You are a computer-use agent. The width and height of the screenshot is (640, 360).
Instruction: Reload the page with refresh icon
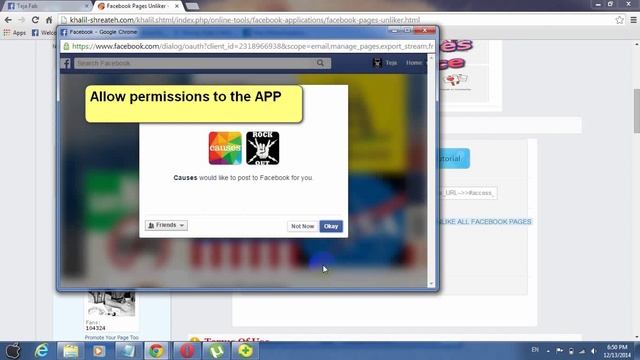tap(36, 20)
